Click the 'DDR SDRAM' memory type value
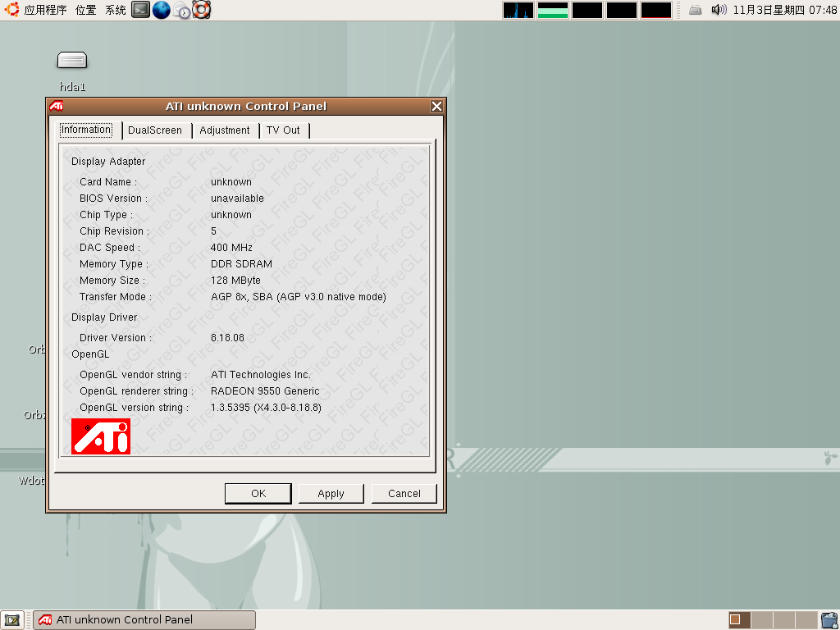The height and width of the screenshot is (630, 840). [x=242, y=263]
